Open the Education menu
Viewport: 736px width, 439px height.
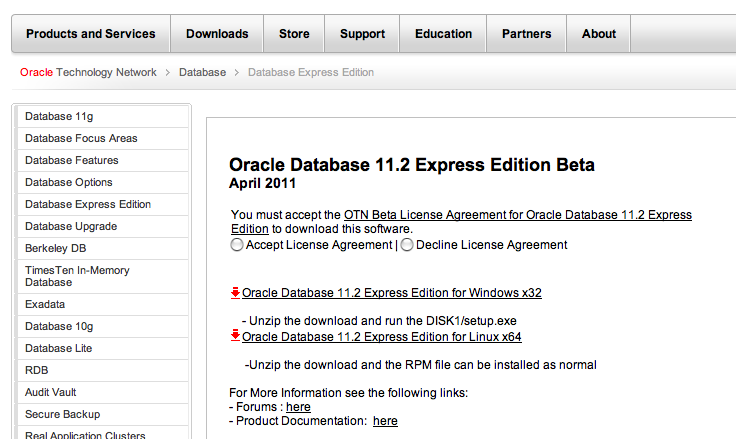443,34
